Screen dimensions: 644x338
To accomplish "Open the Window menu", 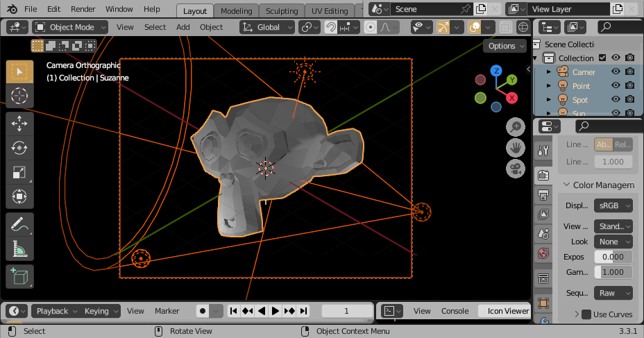I will point(119,9).
